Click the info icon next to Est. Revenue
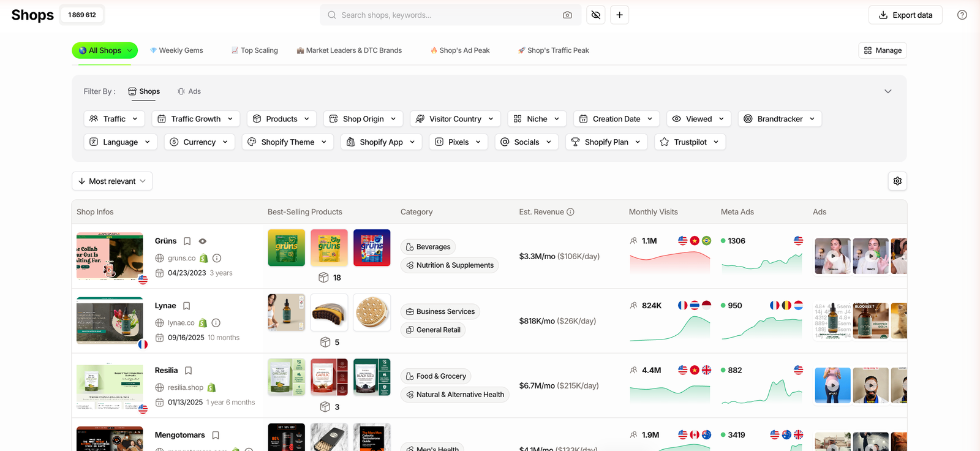The width and height of the screenshot is (980, 451). [570, 212]
